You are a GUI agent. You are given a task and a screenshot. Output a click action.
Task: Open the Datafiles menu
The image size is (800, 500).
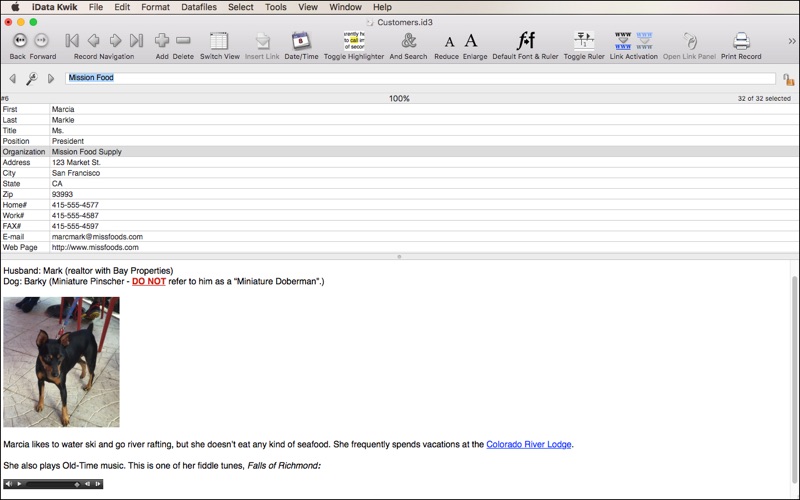[199, 7]
